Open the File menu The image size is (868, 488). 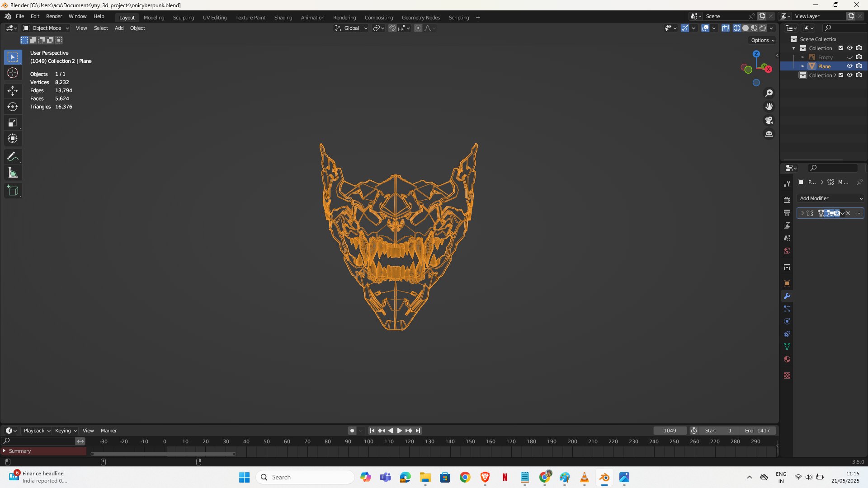click(x=20, y=16)
